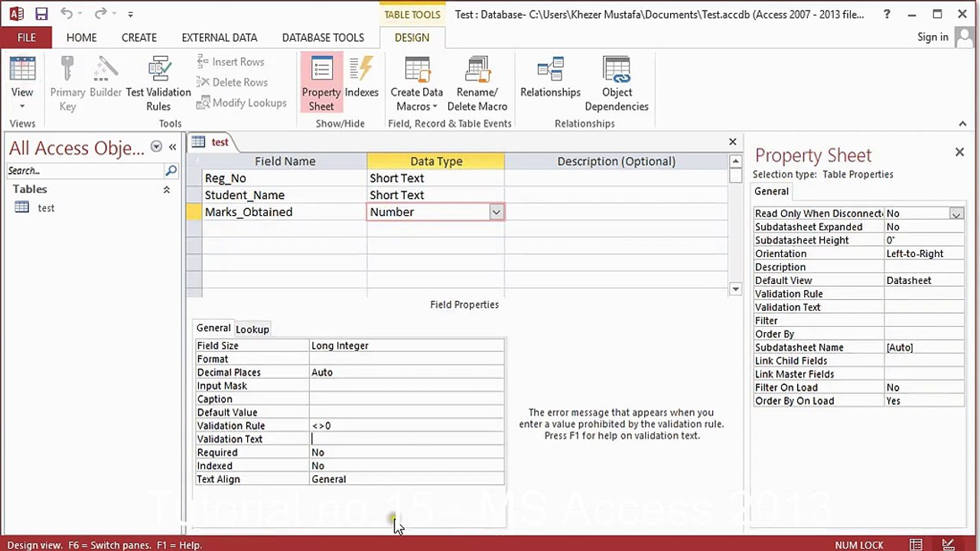980x551 pixels.
Task: Click the test document tab
Action: tap(213, 142)
